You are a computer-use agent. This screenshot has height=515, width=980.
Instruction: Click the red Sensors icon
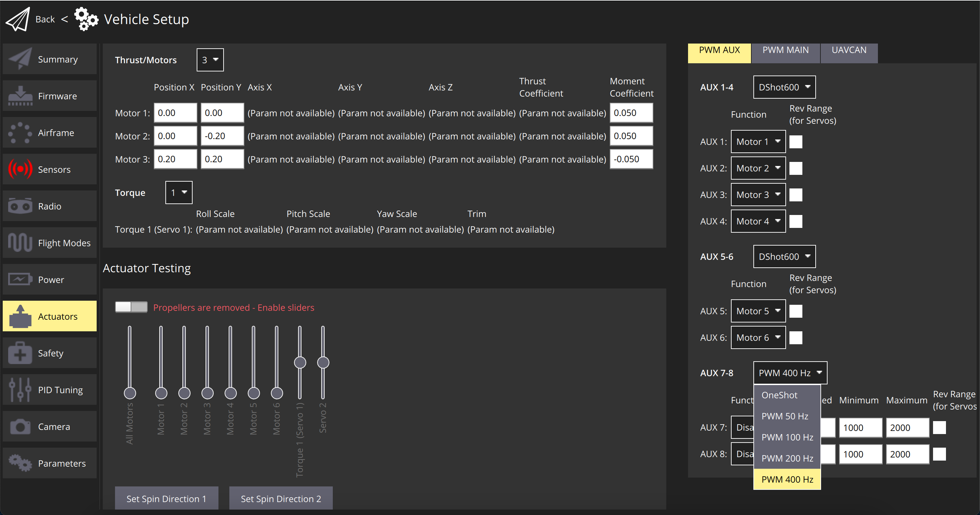(20, 169)
